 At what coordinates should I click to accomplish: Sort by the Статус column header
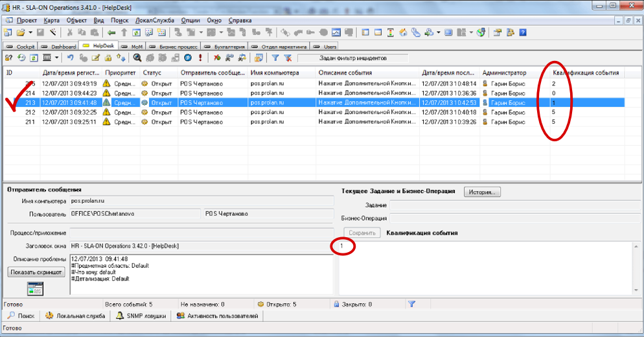click(x=159, y=73)
